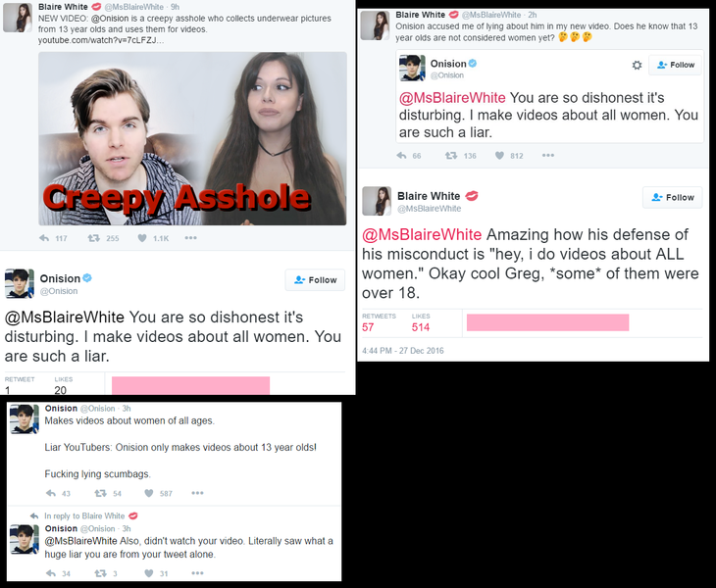
Task: Retweet the NEW VIDEO tweet with 255 retweets
Action: coord(93,238)
